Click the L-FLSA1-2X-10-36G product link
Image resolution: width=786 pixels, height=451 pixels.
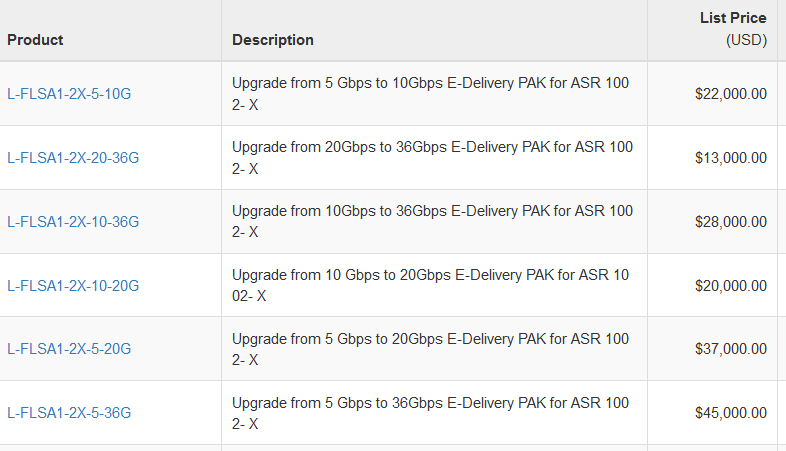point(73,222)
